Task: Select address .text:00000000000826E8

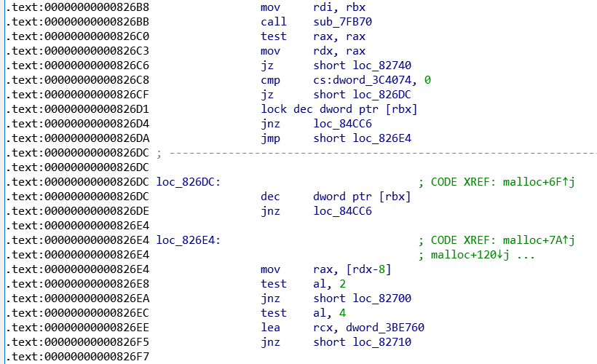Action: pos(78,284)
